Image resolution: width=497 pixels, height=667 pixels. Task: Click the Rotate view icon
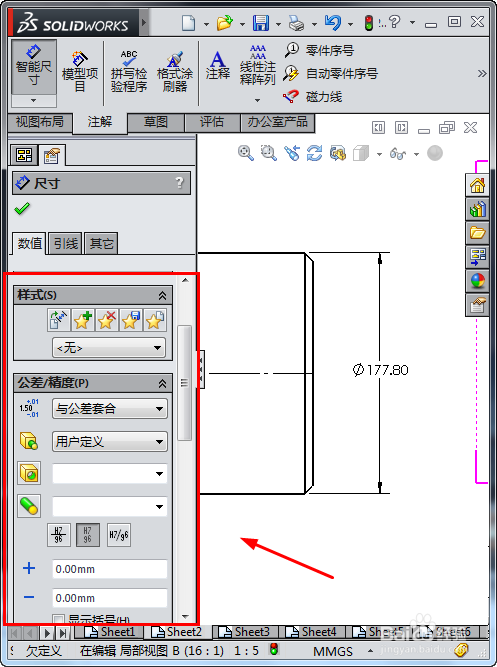(x=314, y=153)
